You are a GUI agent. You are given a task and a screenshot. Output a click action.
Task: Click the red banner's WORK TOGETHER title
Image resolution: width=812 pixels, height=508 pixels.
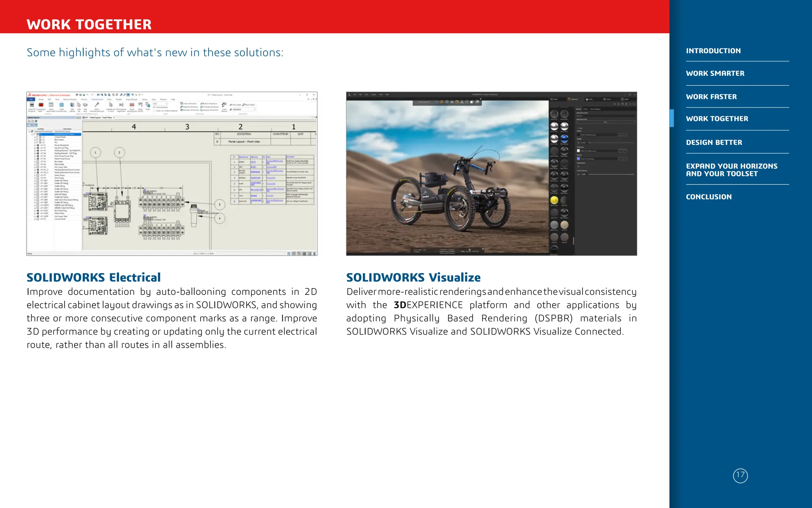[89, 25]
